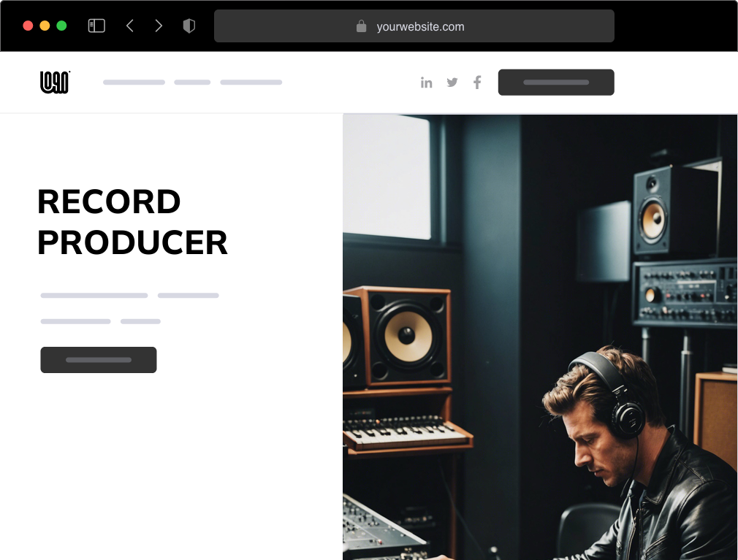Click the yellow minimize window button
Screen dimensions: 738x560
tap(45, 26)
